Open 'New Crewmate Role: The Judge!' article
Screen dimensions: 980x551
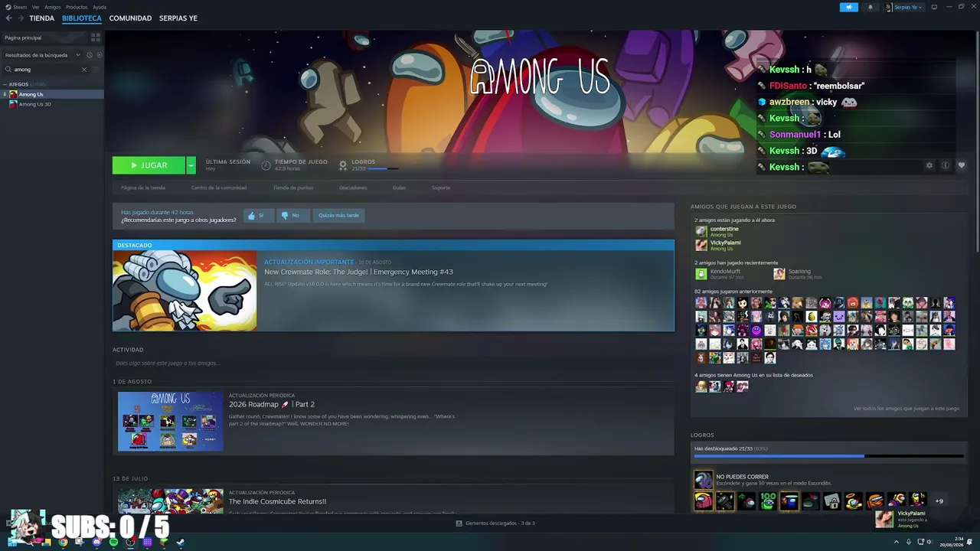[x=358, y=272]
